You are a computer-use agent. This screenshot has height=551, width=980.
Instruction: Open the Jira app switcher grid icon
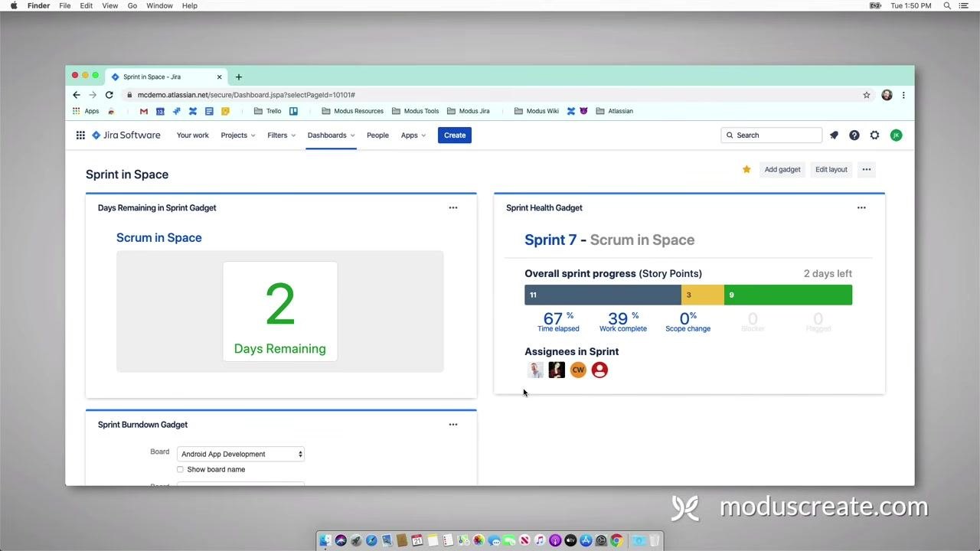click(80, 135)
